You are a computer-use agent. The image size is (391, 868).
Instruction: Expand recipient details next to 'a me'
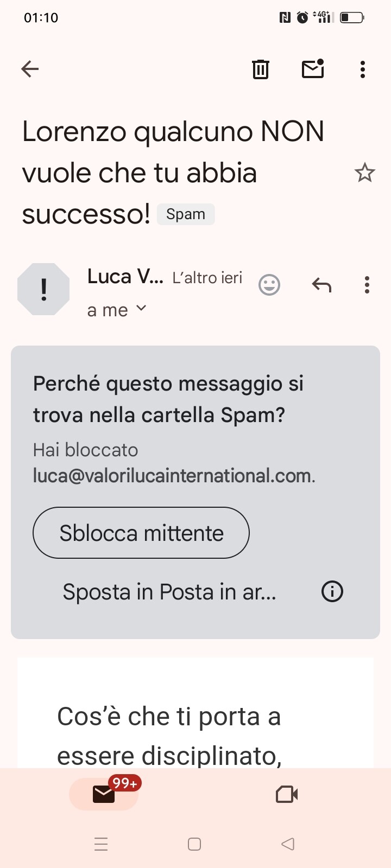pos(141,308)
